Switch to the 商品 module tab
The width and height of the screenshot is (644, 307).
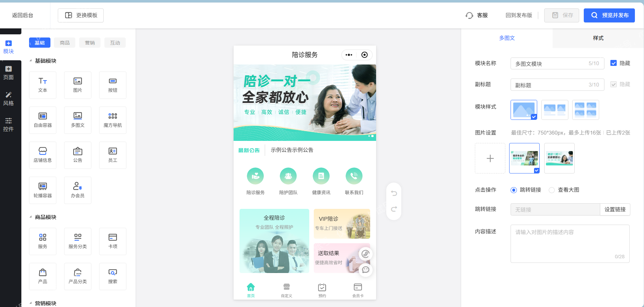coord(65,43)
